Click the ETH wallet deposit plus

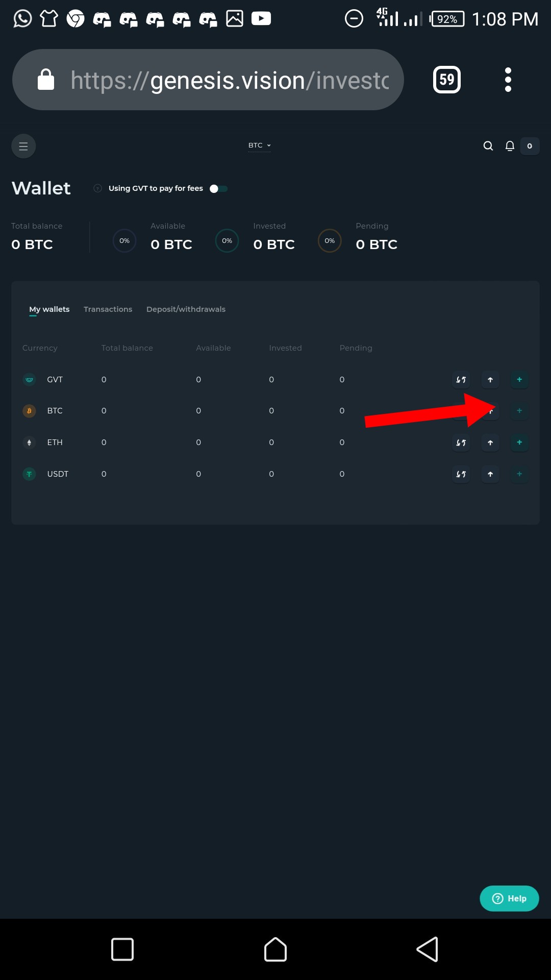coord(519,443)
